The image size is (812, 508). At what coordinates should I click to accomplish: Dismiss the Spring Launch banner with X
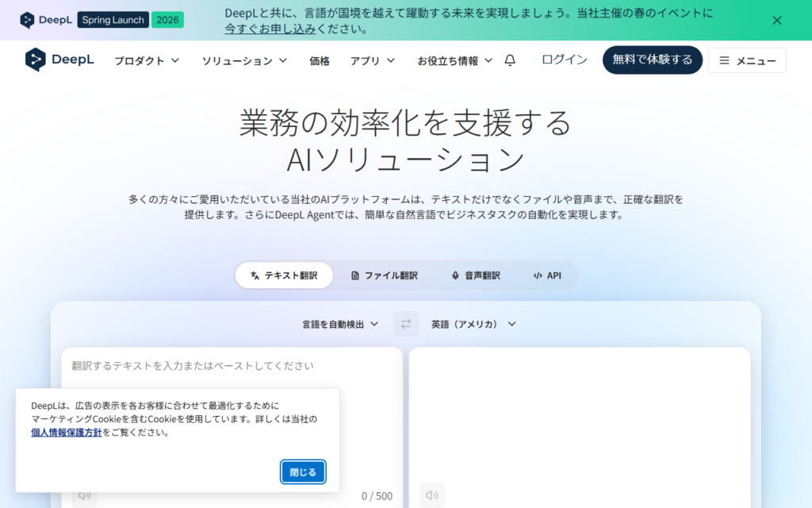tap(777, 20)
